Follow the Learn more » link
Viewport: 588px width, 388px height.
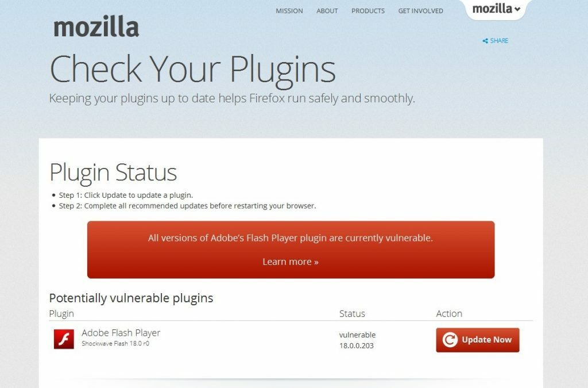(291, 262)
